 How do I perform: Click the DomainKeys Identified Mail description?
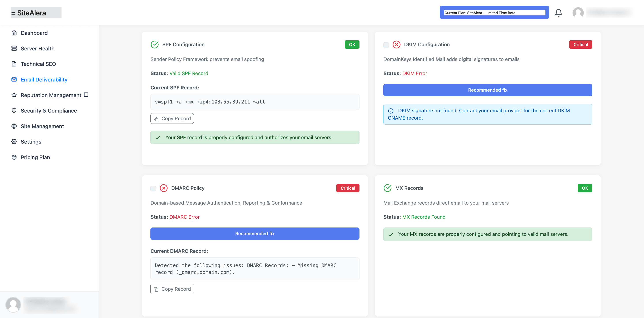pyautogui.click(x=451, y=59)
